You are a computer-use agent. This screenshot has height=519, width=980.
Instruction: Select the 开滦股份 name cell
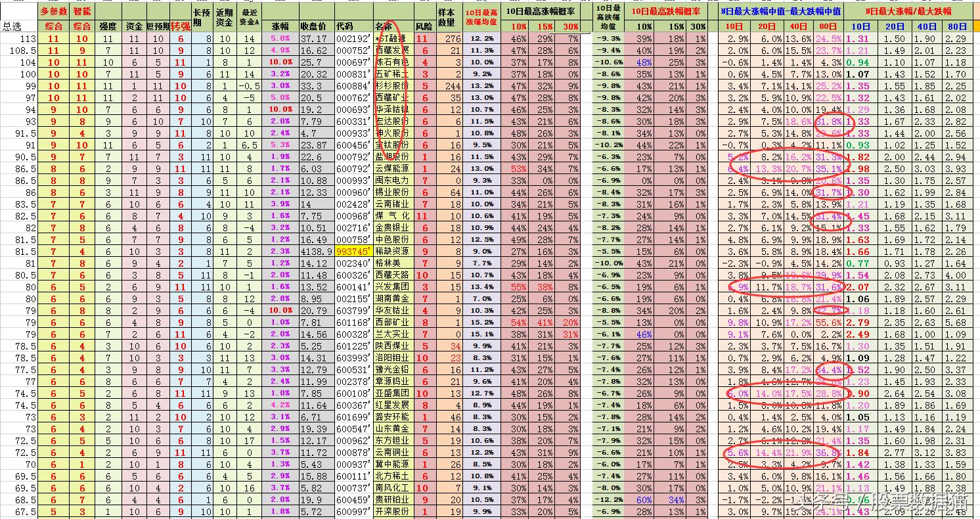tap(393, 512)
